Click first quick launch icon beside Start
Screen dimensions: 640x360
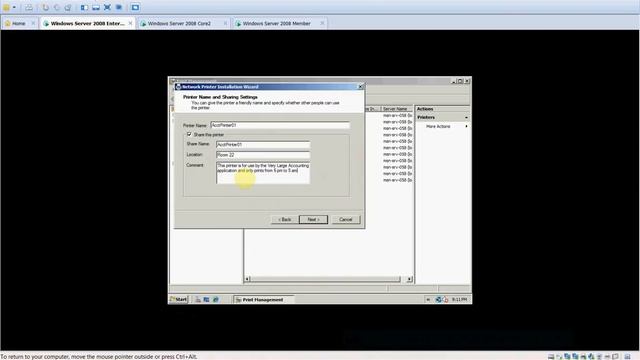198,300
